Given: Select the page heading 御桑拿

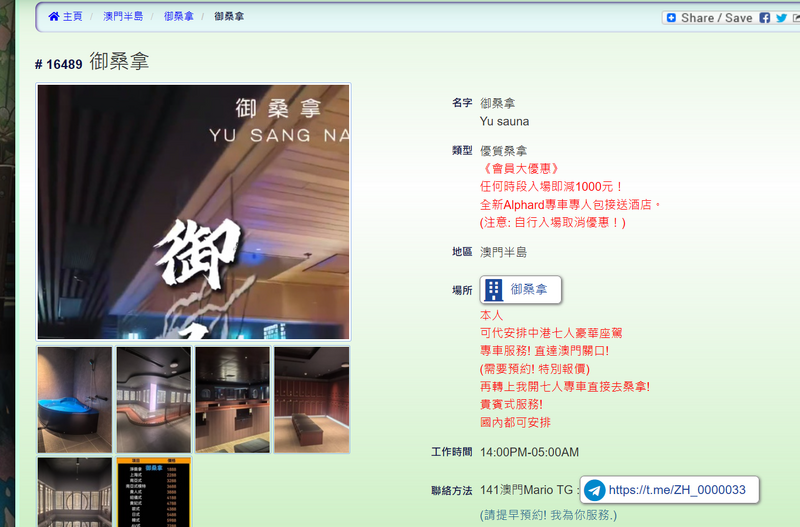Looking at the screenshot, I should coord(119,61).
